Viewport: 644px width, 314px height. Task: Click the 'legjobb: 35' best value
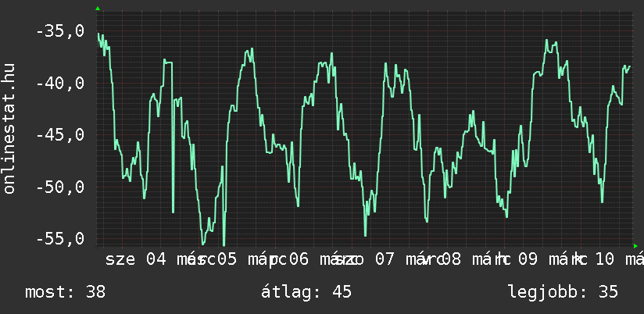(563, 292)
